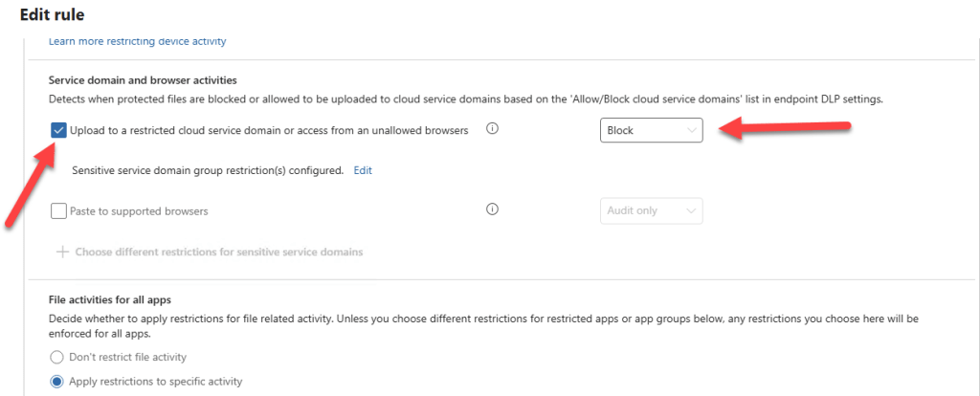This screenshot has height=396, width=980.
Task: Click info icon next to Paste to supported browsers
Action: [x=493, y=210]
